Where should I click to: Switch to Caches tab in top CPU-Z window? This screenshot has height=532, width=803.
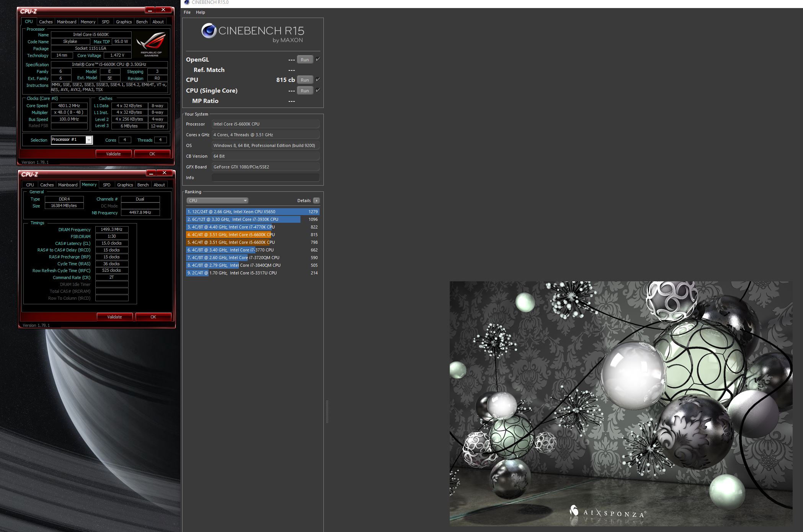click(x=46, y=22)
